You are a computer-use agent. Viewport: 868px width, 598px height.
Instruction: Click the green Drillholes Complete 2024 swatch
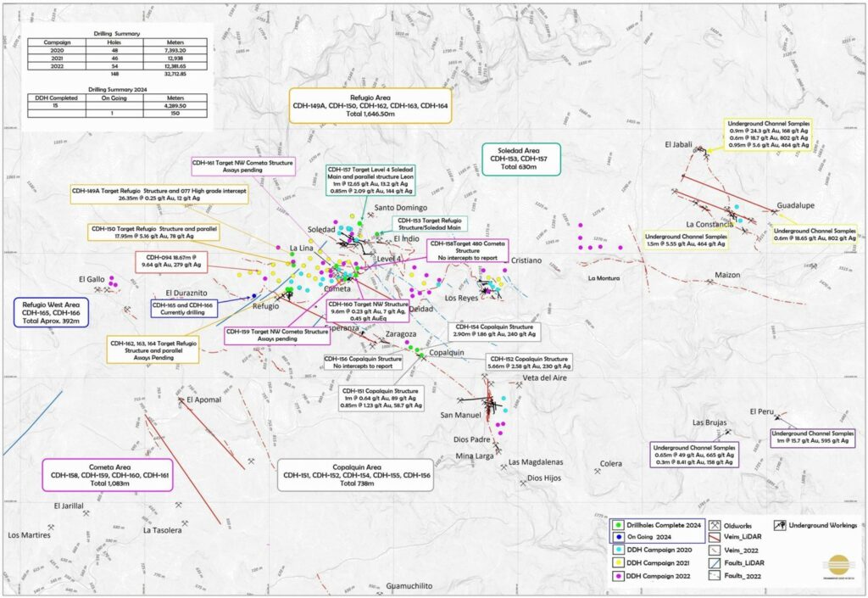(620, 526)
